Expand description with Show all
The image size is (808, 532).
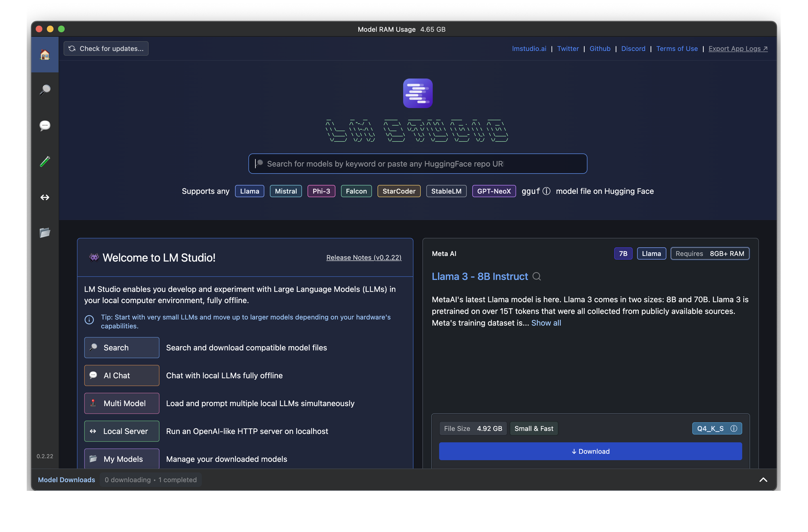click(546, 323)
